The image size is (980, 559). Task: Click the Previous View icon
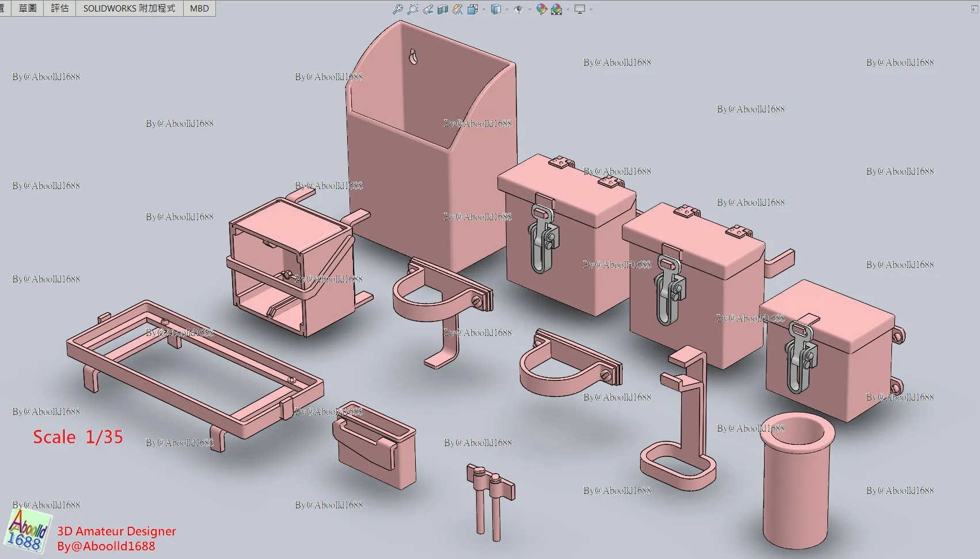click(428, 9)
